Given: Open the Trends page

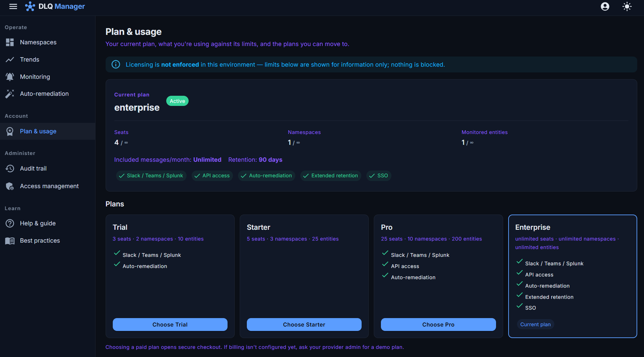Looking at the screenshot, I should [47, 60].
